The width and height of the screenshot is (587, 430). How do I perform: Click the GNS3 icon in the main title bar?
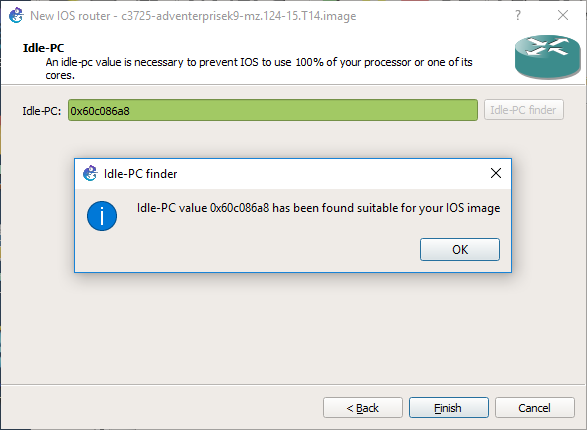(x=16, y=16)
